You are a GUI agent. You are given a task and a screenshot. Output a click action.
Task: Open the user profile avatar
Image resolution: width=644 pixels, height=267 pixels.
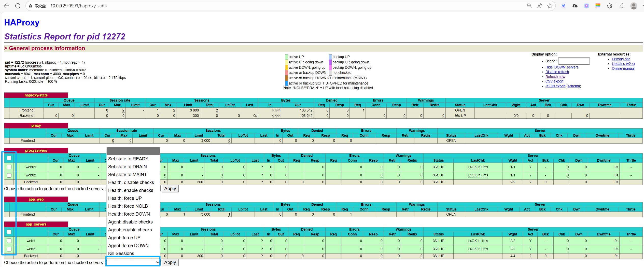point(634,6)
